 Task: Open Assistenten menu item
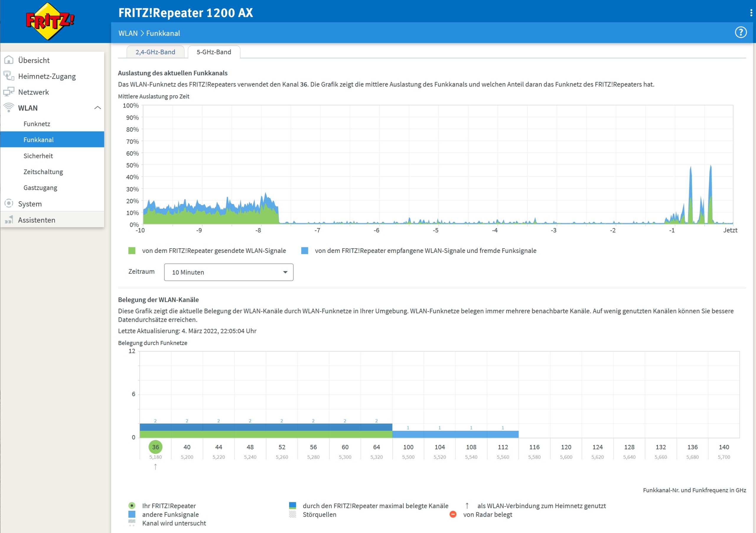coord(52,220)
